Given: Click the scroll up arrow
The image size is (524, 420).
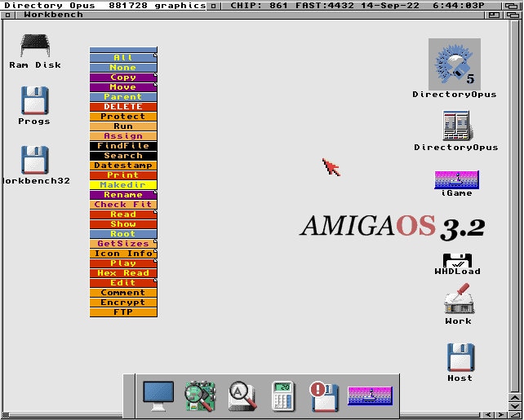Looking at the screenshot, I should (x=514, y=398).
